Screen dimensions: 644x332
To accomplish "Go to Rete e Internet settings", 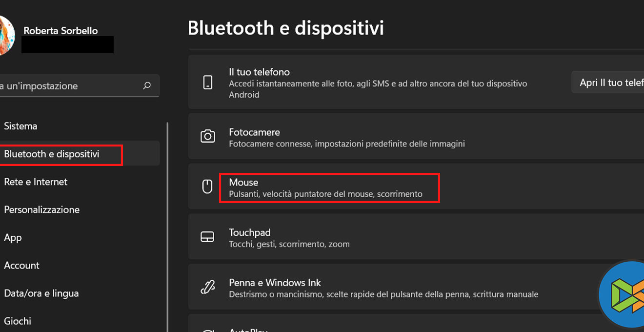I will [36, 182].
